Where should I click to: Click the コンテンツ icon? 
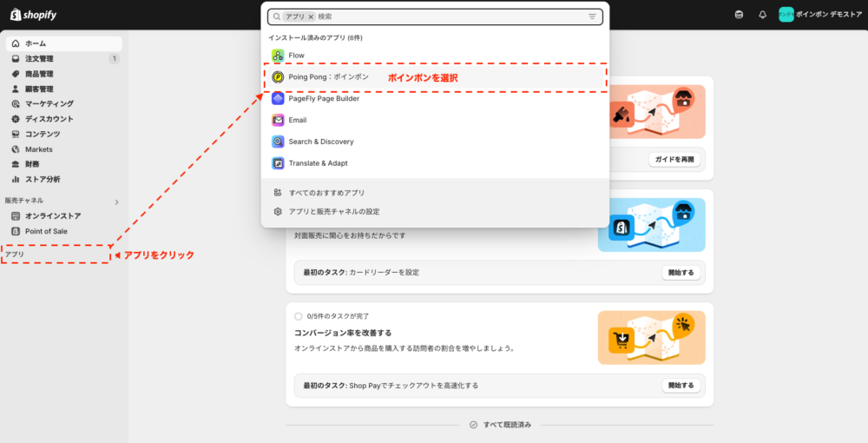16,134
